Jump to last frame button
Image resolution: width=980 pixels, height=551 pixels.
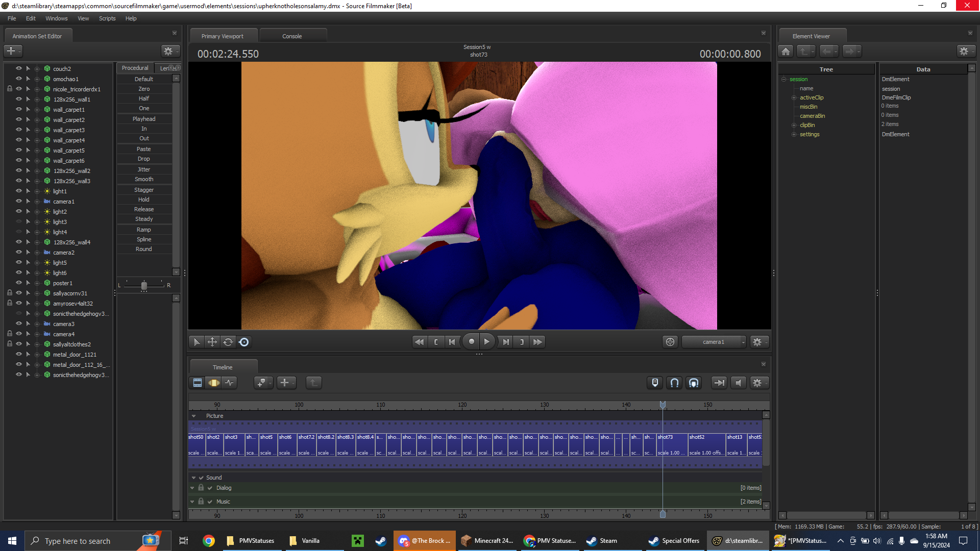coord(537,342)
